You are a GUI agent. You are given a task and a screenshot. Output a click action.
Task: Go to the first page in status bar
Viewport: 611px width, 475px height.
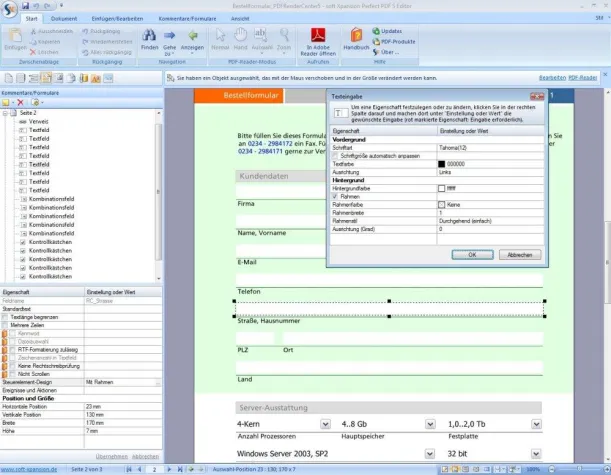point(129,469)
